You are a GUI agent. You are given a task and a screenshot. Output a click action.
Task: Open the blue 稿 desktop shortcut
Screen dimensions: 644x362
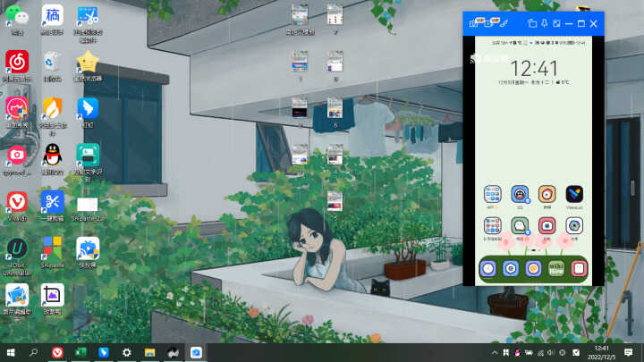52,17
